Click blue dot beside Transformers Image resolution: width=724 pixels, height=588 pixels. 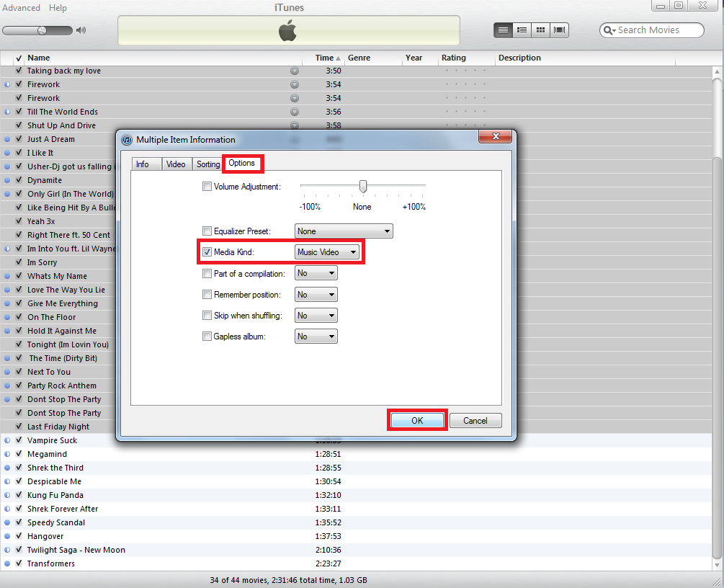(x=7, y=563)
